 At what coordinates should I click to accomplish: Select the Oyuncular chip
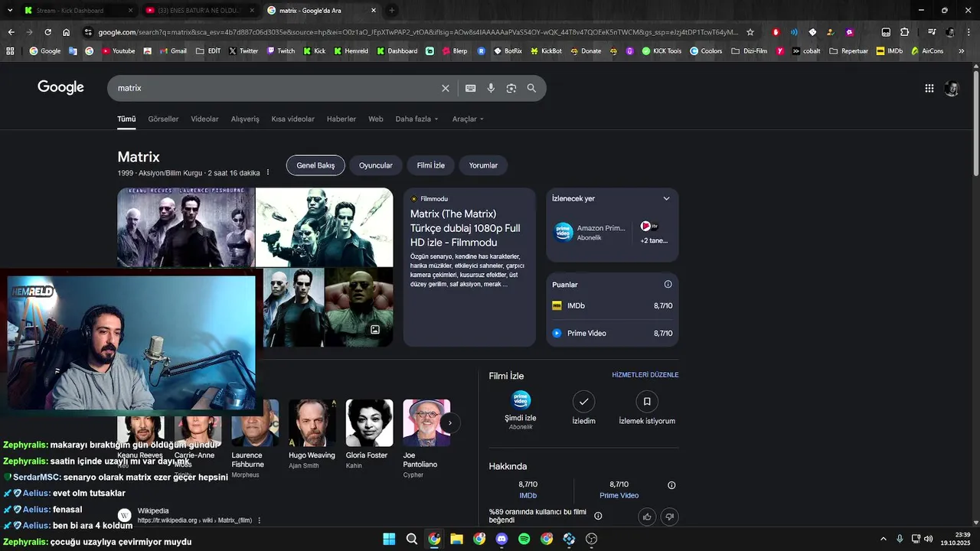376,165
